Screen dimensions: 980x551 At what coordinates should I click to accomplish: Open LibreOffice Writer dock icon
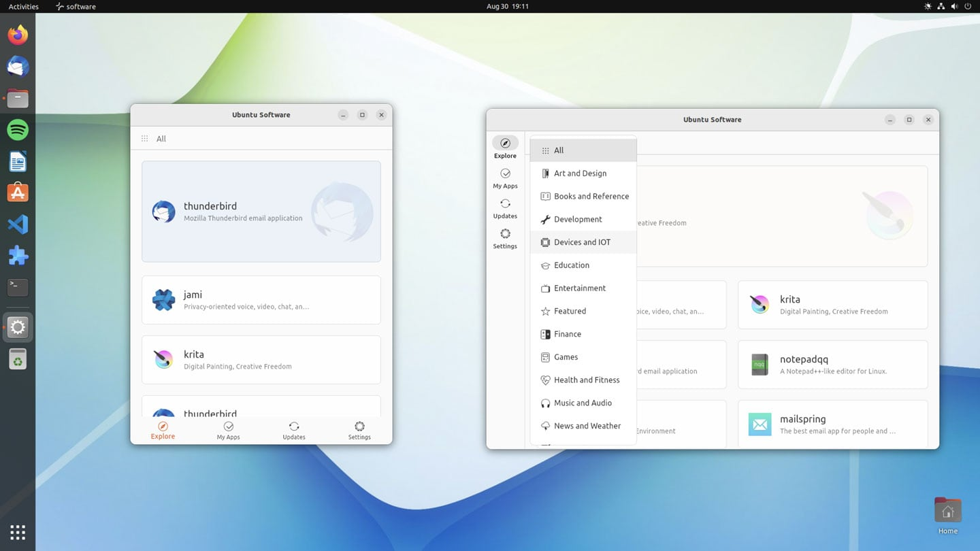(18, 161)
